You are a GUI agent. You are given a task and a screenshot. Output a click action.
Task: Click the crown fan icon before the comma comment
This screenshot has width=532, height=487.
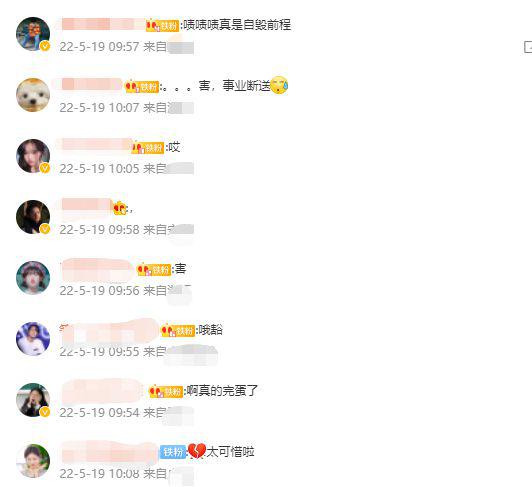(119, 208)
